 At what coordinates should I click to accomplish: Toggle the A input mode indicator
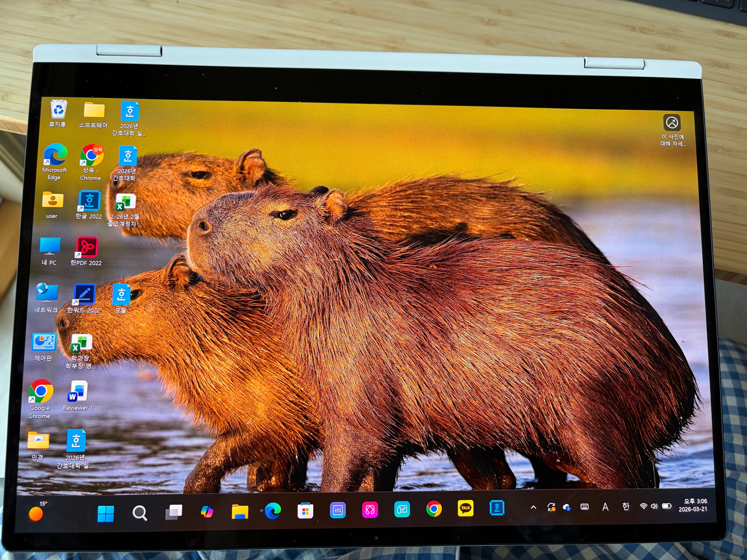[x=605, y=507]
